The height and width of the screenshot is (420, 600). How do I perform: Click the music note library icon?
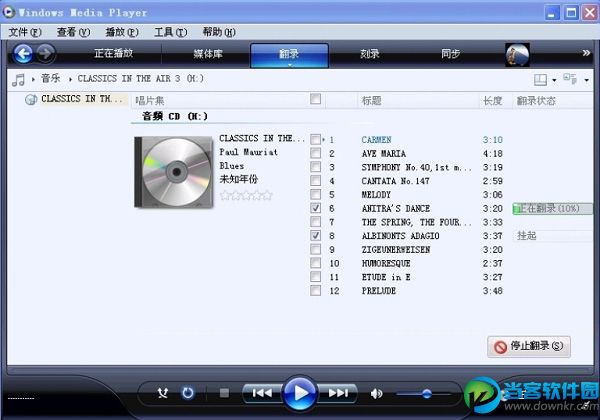pos(18,80)
